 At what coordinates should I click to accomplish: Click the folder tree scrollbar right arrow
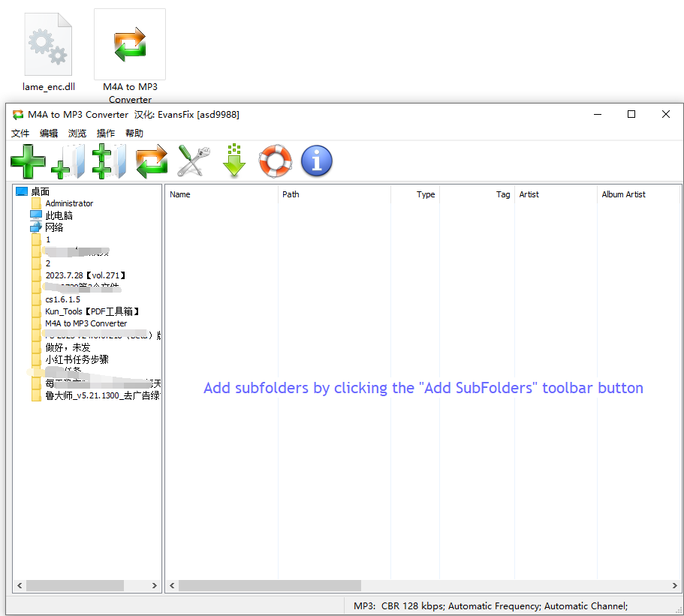(155, 585)
